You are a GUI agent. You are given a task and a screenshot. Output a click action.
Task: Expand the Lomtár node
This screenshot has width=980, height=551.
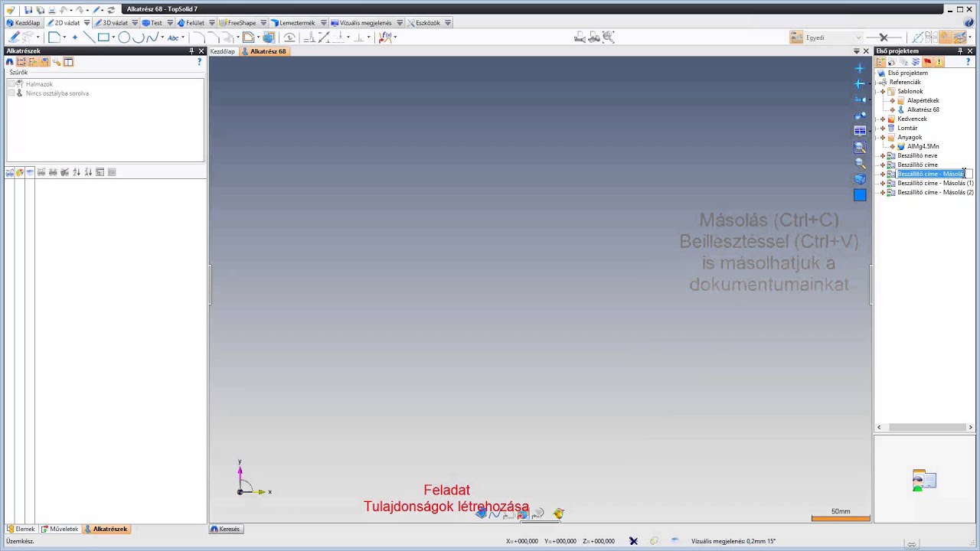[x=883, y=128]
